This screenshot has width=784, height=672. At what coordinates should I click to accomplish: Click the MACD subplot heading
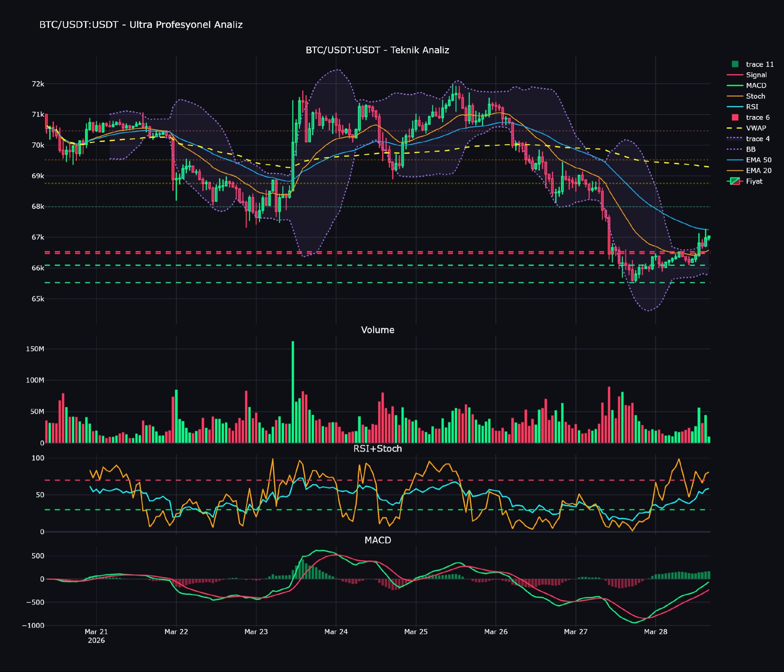tap(377, 540)
